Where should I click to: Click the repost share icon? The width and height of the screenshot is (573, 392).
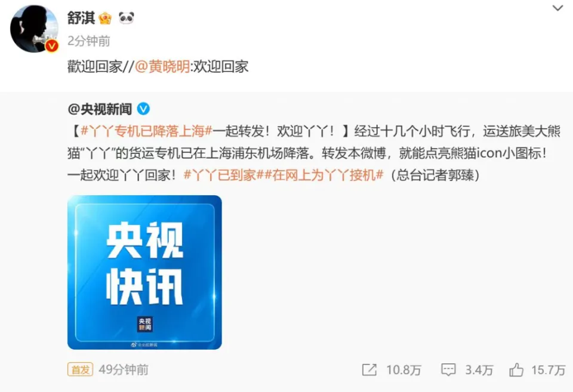click(x=369, y=370)
